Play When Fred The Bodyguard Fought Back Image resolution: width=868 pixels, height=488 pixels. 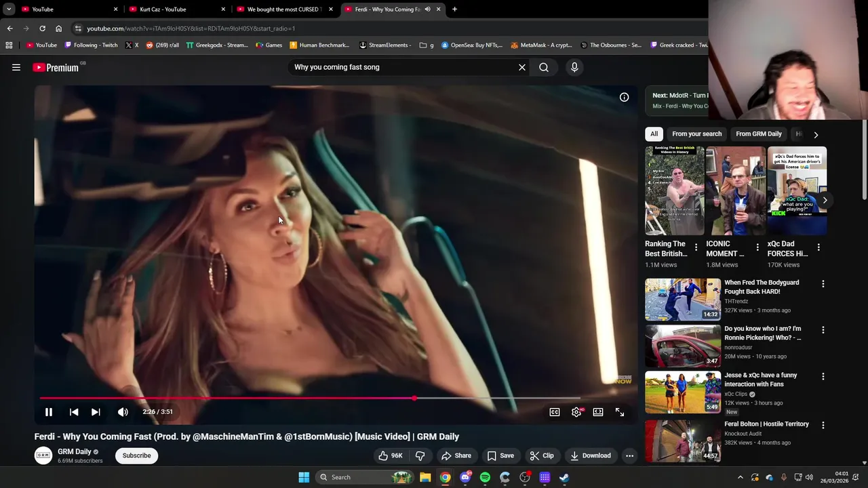(683, 300)
